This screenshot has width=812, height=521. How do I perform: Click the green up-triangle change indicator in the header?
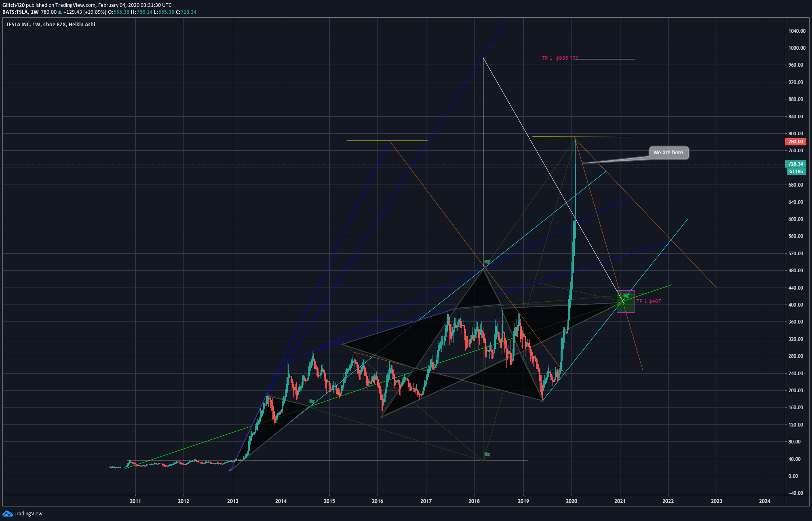tap(60, 12)
